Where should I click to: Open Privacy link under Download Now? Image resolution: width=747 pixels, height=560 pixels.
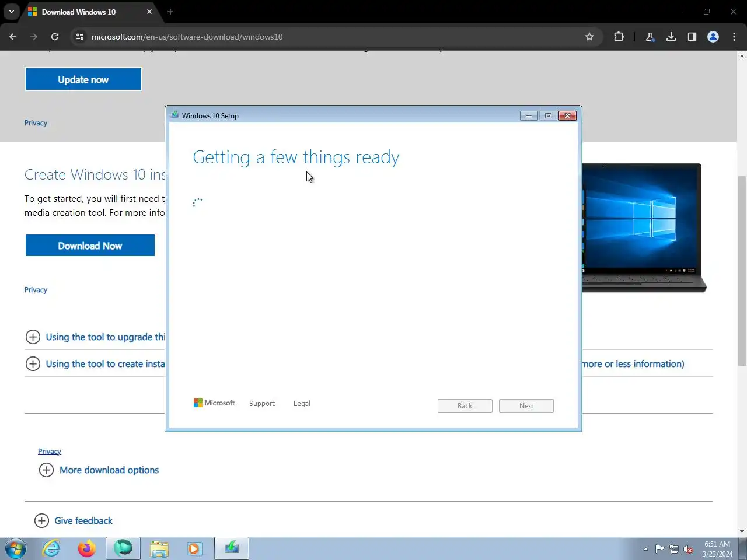[36, 290]
